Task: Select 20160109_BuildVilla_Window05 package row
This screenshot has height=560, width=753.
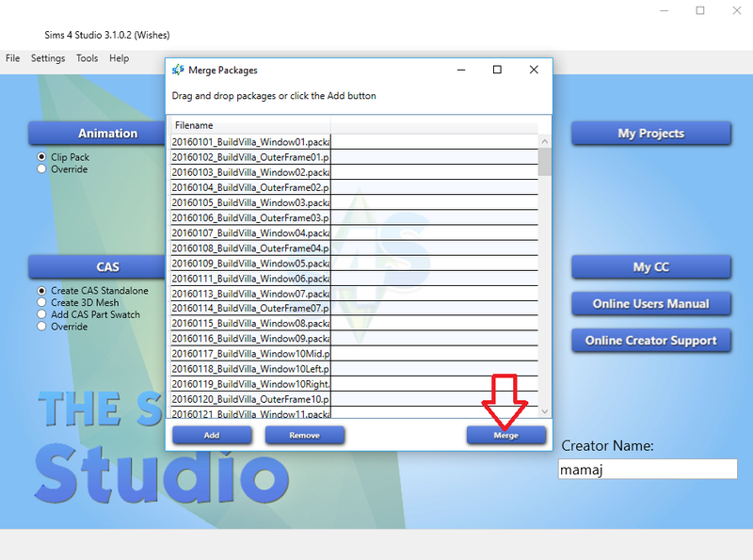Action: [354, 263]
